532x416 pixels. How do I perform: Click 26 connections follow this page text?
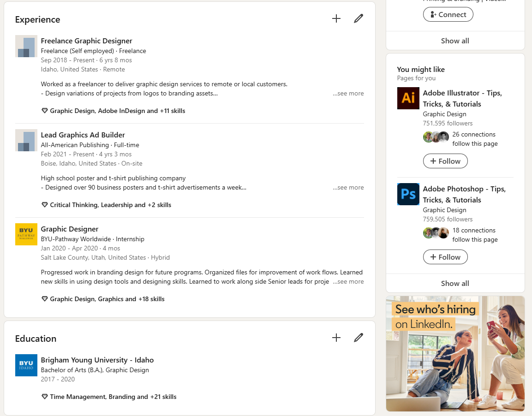tap(475, 139)
